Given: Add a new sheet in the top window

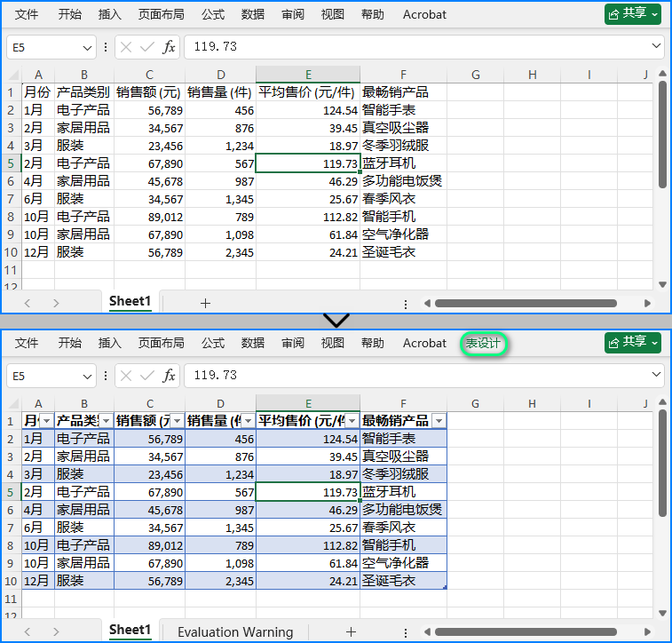Looking at the screenshot, I should click(x=205, y=303).
